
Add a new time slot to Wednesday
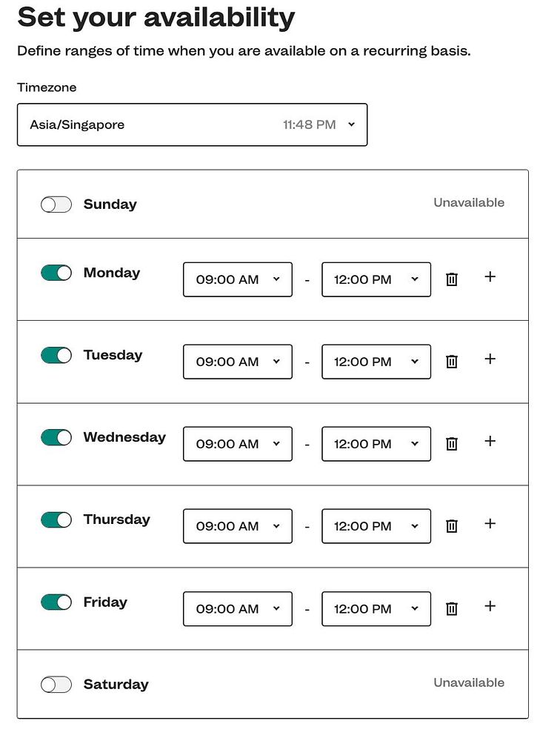(x=490, y=442)
